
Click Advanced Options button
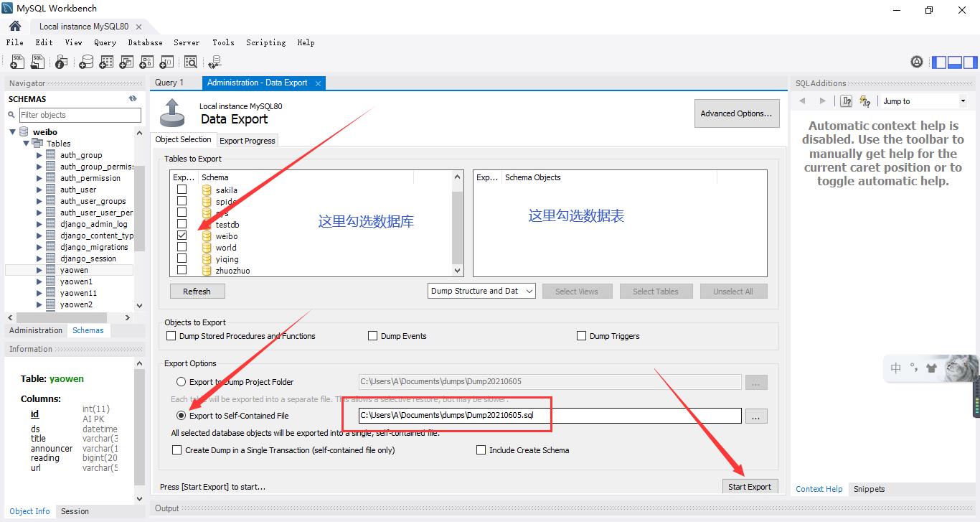737,113
